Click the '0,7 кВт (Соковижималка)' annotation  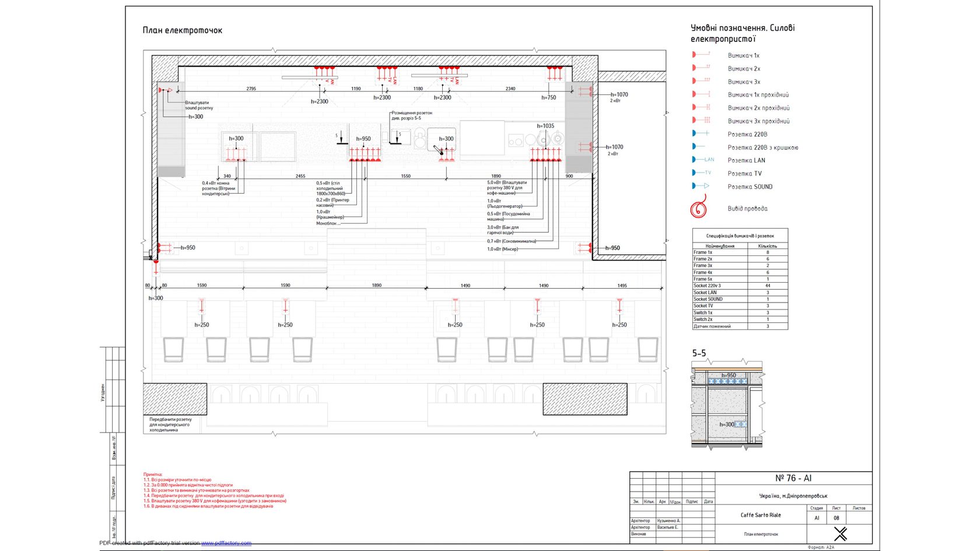511,241
